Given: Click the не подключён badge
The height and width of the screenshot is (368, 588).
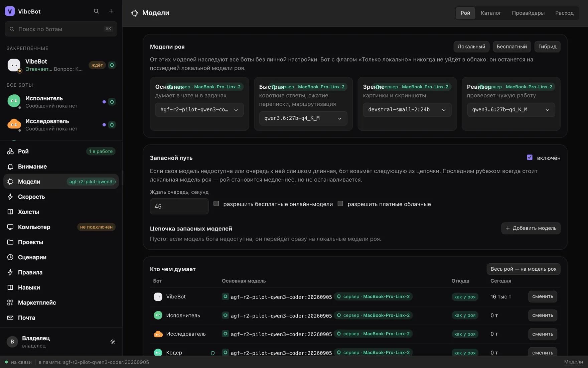Looking at the screenshot, I should pyautogui.click(x=96, y=227).
